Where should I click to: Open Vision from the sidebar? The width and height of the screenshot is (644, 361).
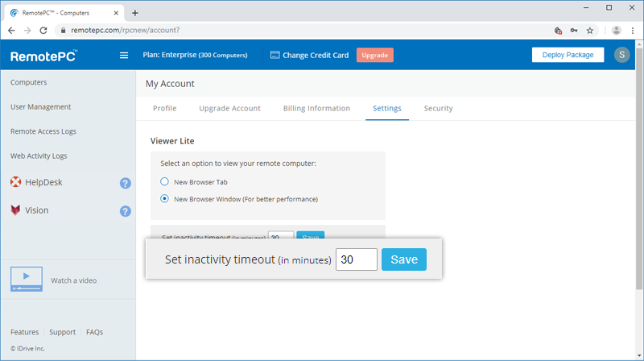click(36, 210)
